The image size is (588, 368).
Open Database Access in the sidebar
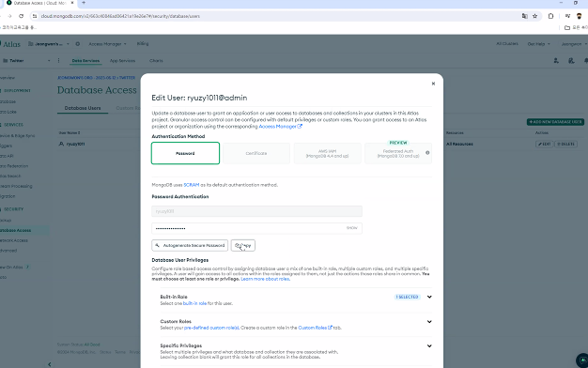pyautogui.click(x=15, y=230)
